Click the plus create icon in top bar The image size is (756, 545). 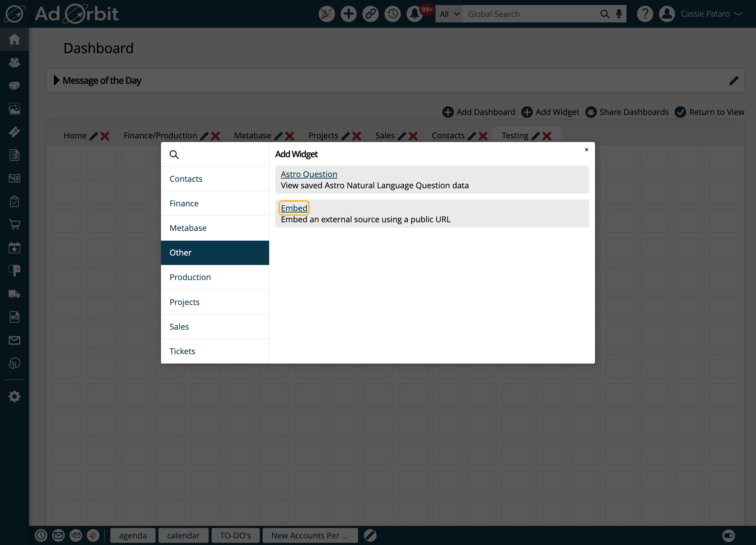tap(348, 13)
